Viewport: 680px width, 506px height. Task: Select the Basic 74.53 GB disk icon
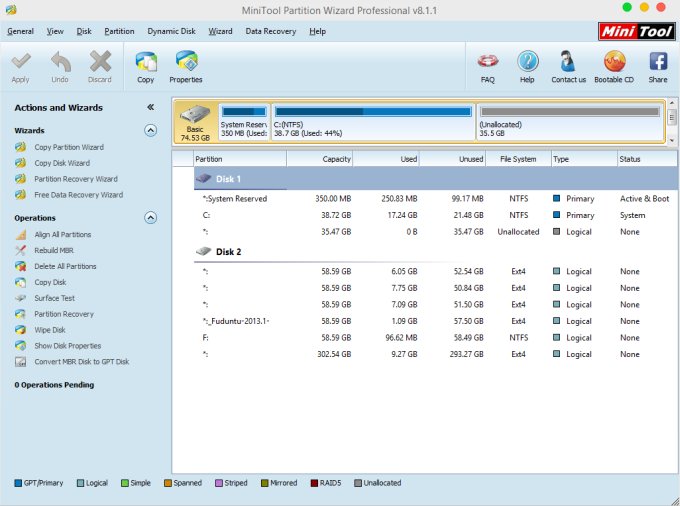click(195, 123)
